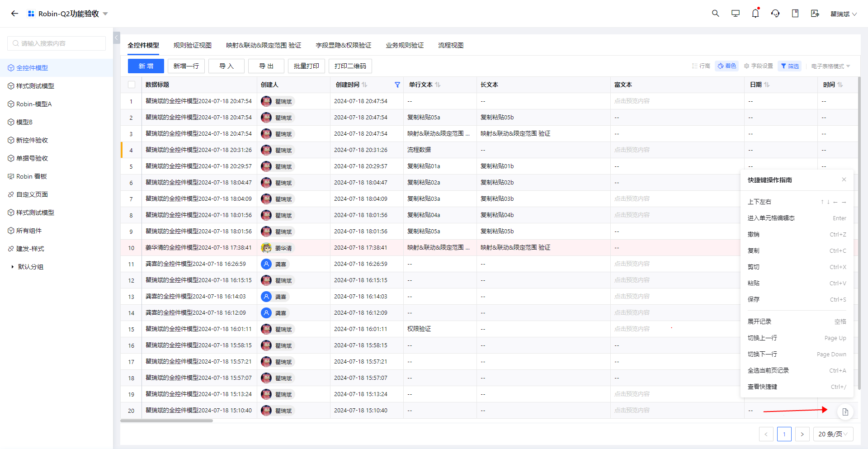
Task: Open the notification bell
Action: (755, 14)
